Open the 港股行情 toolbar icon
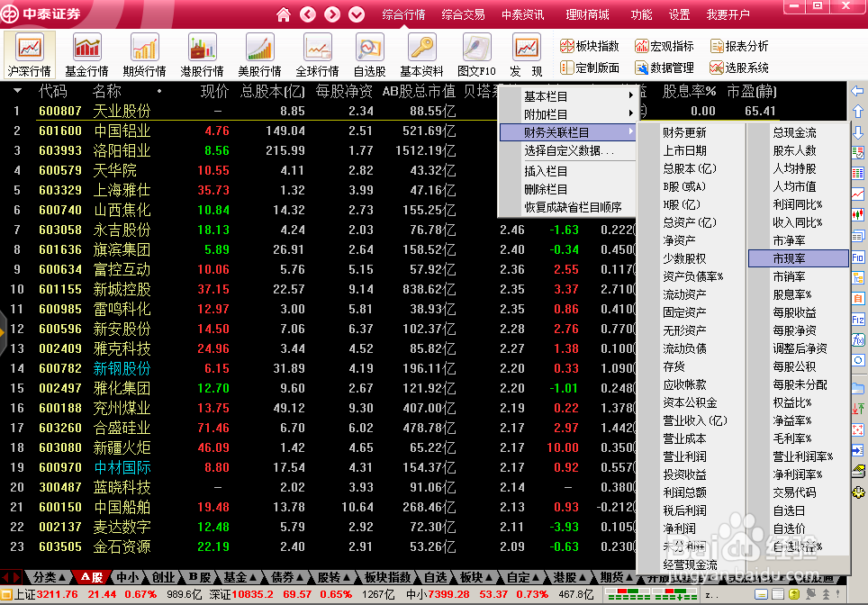This screenshot has height=605, width=868. coord(202,55)
